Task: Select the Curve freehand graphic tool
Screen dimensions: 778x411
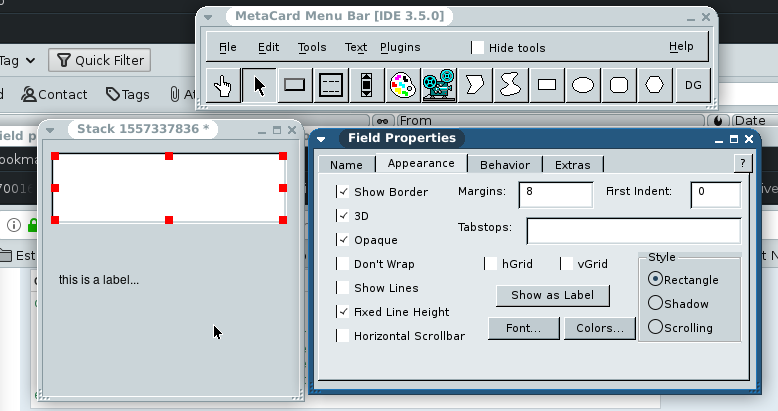Action: coord(511,85)
